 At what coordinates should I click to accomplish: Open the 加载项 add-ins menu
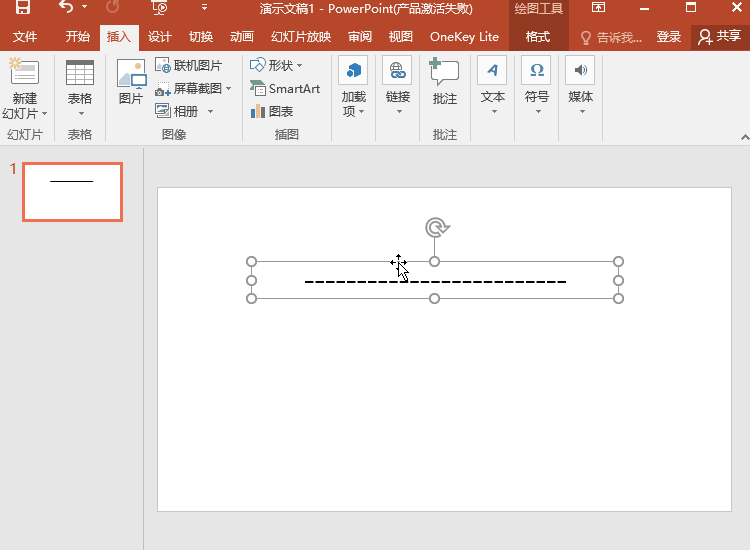pos(353,87)
